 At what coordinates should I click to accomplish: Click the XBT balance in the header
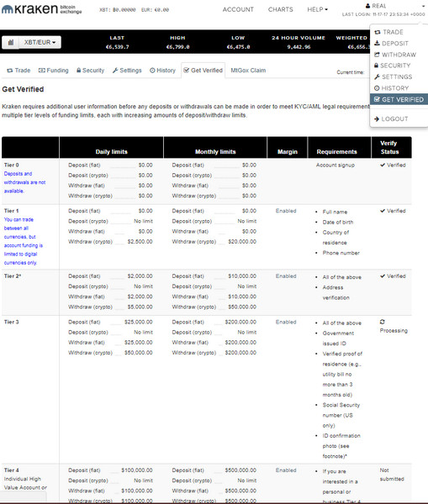[x=118, y=10]
